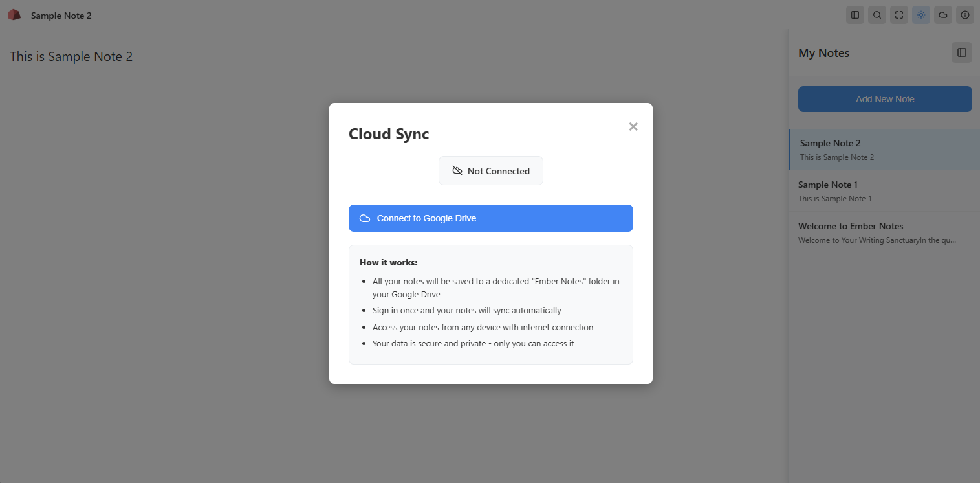Dismiss the Cloud Sync dialog with the X
980x483 pixels.
(633, 126)
